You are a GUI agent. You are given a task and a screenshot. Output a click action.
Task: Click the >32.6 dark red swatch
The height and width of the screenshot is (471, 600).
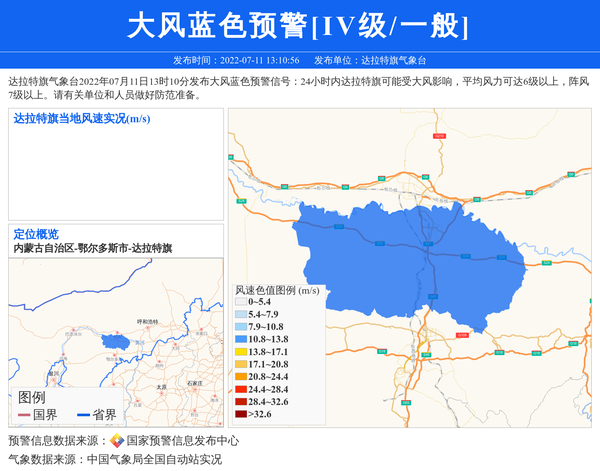point(240,413)
